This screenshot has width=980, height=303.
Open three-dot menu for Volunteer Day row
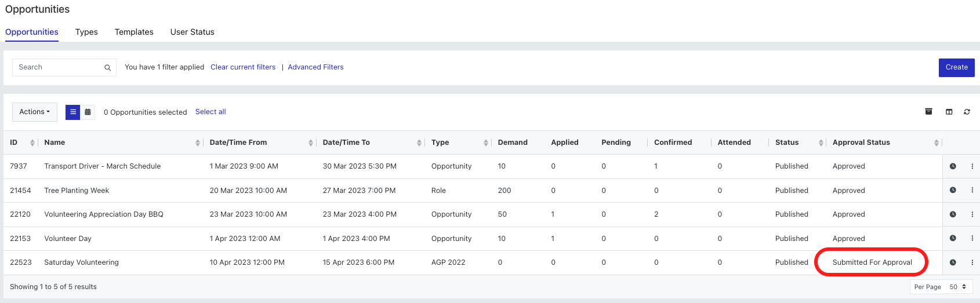tap(972, 238)
